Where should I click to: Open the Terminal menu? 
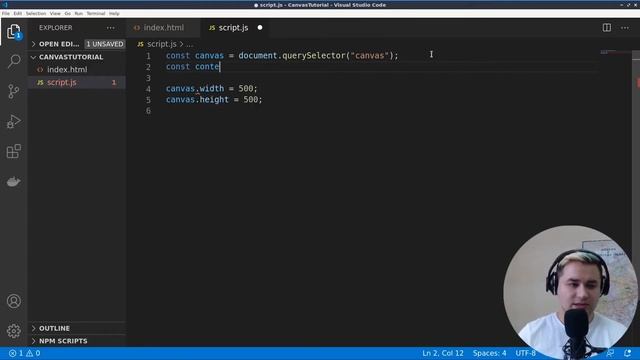[x=96, y=13]
